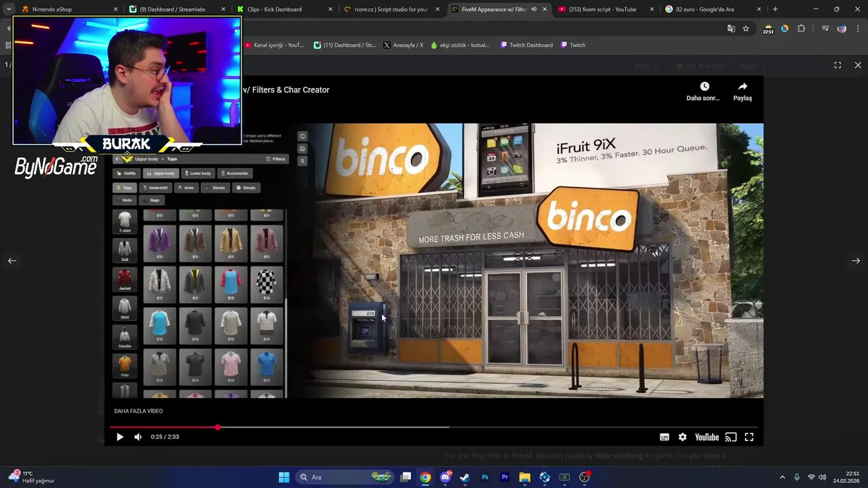Viewport: 868px width, 488px height.
Task: Select the purple jacket thumbnail
Action: [x=160, y=243]
